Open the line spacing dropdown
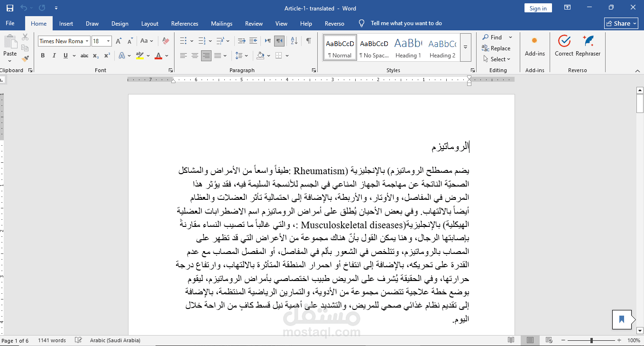 242,56
